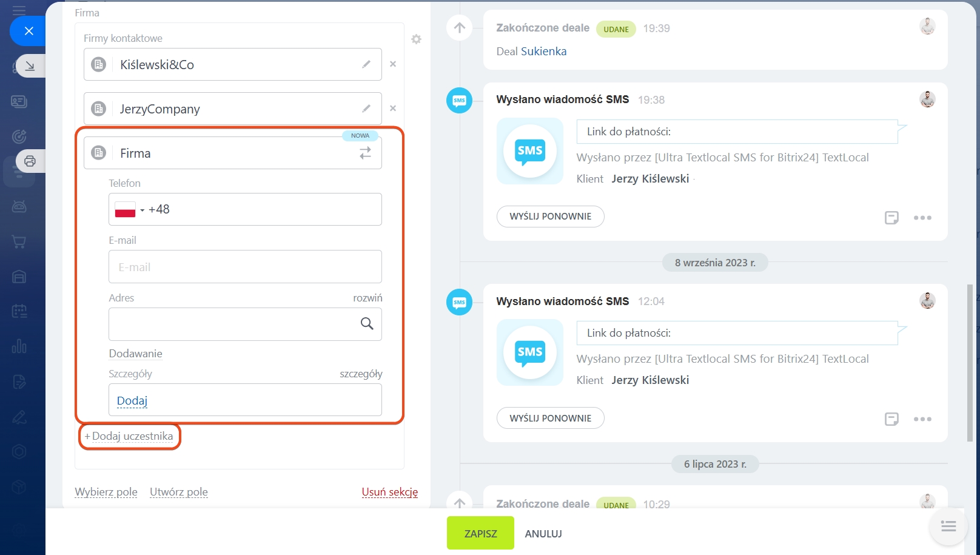This screenshot has height=555, width=980.
Task: Click user avatar on 12:04 SMS card
Action: coord(927,300)
